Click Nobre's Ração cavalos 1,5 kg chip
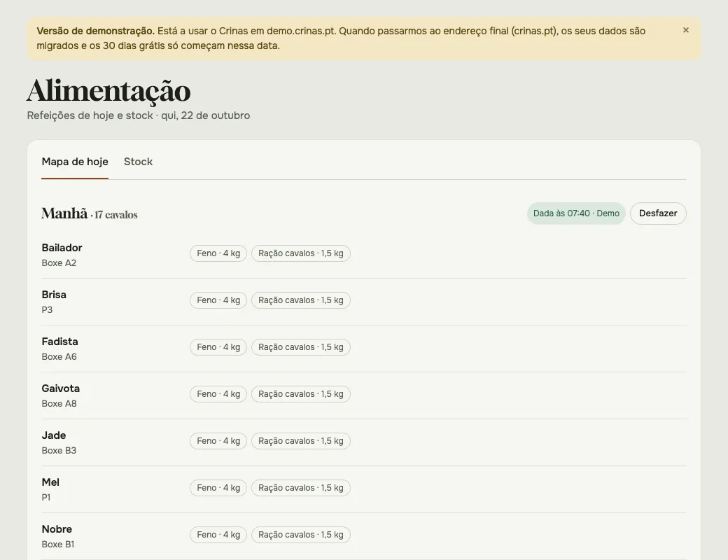The width and height of the screenshot is (728, 560). pos(301,535)
